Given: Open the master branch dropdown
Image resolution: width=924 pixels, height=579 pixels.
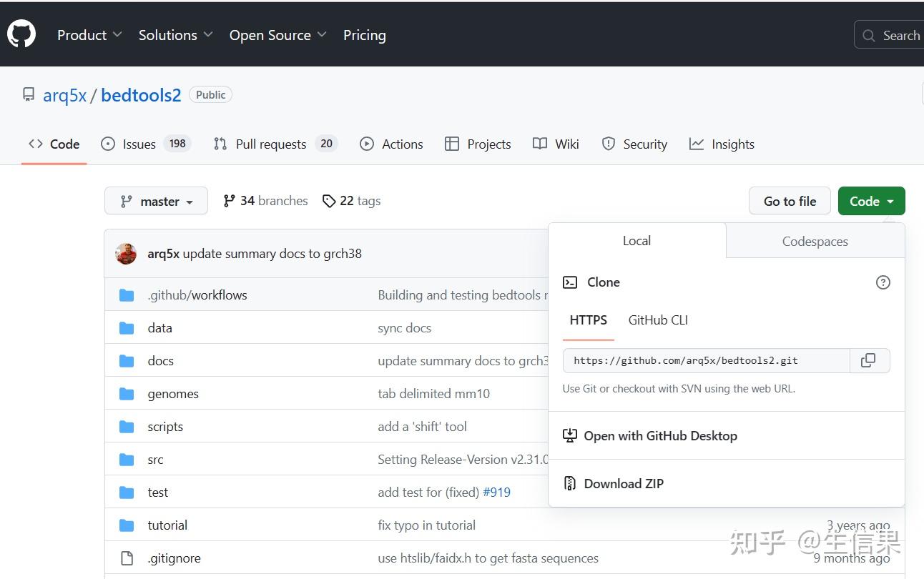Looking at the screenshot, I should pyautogui.click(x=156, y=201).
